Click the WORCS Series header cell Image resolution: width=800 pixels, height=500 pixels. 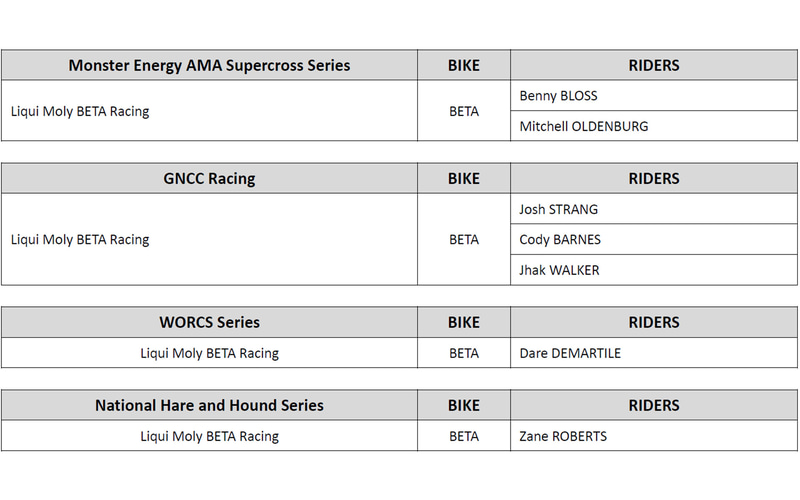(x=209, y=322)
